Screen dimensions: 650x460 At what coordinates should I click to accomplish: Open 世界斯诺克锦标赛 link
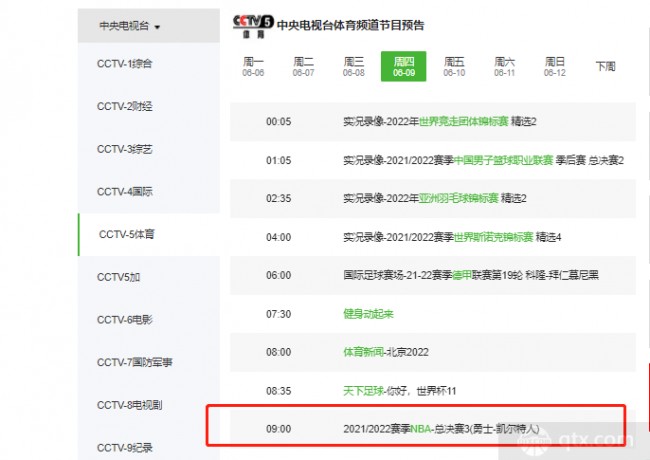click(493, 237)
